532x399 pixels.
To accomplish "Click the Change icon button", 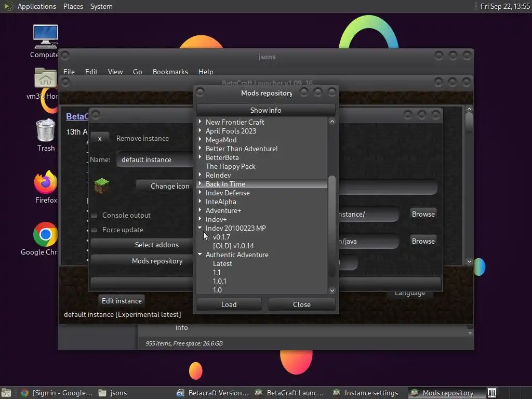I will [x=165, y=186].
